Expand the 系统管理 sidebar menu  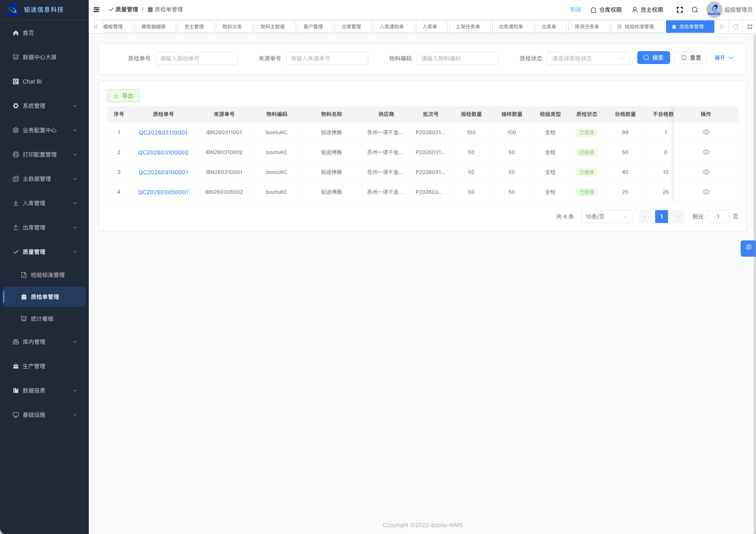(45, 106)
